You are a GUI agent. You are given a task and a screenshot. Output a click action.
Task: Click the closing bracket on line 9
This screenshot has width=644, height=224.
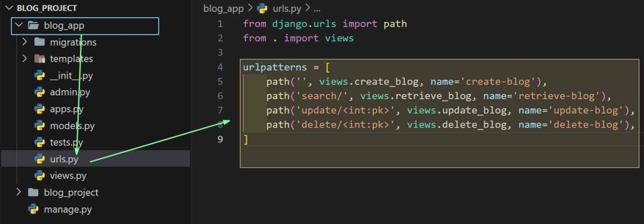246,139
